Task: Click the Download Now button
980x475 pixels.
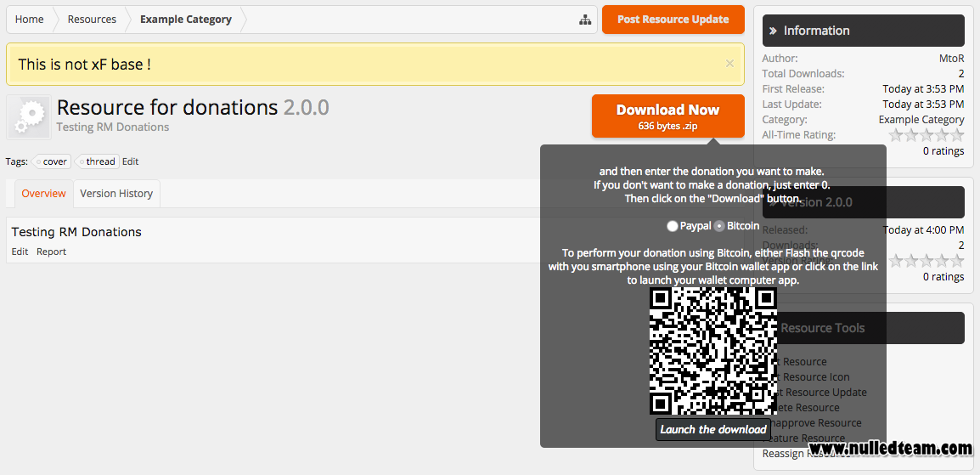Action: [668, 116]
